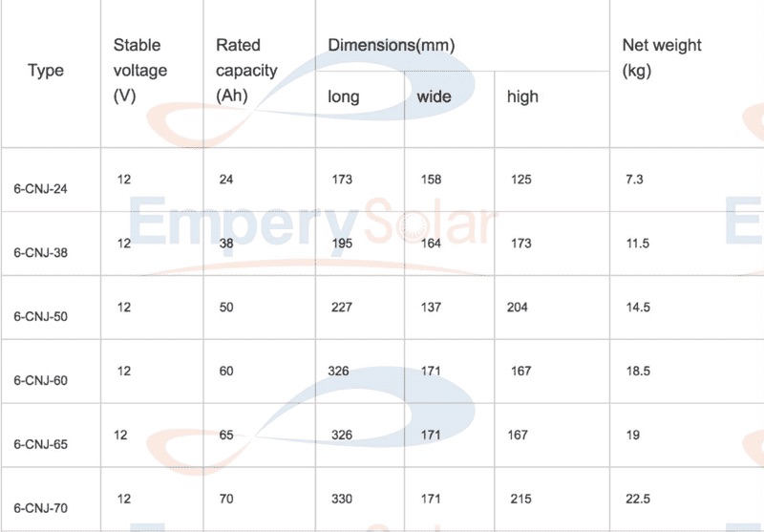
Task: Click the 137 wide dimension value
Action: pos(432,307)
